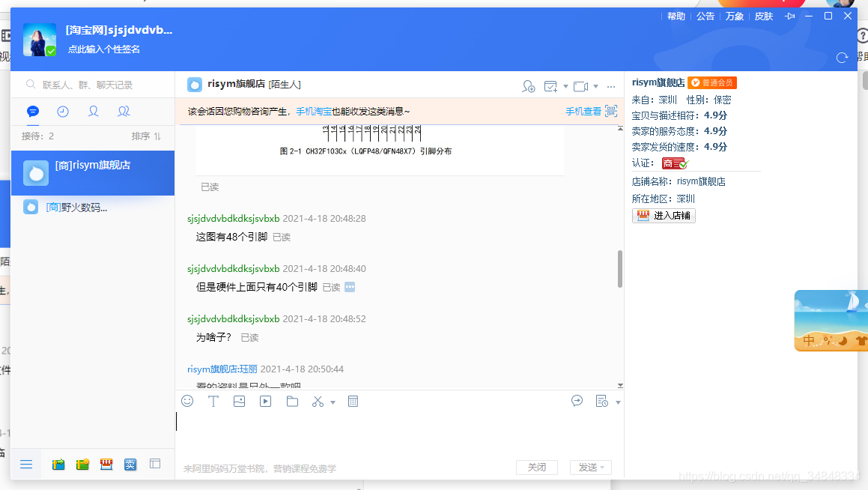Viewport: 868px width, 490px height.
Task: Expand the video call options arrow
Action: click(595, 86)
